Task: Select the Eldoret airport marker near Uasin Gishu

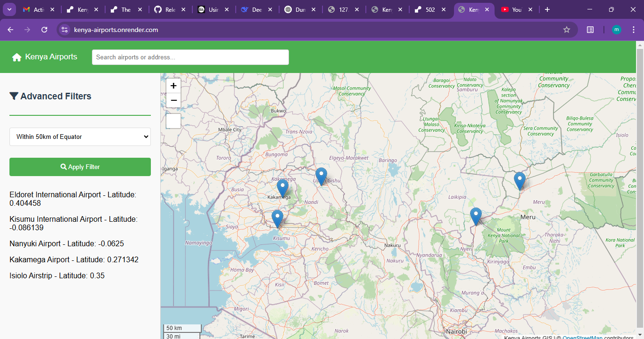Action: point(321,177)
